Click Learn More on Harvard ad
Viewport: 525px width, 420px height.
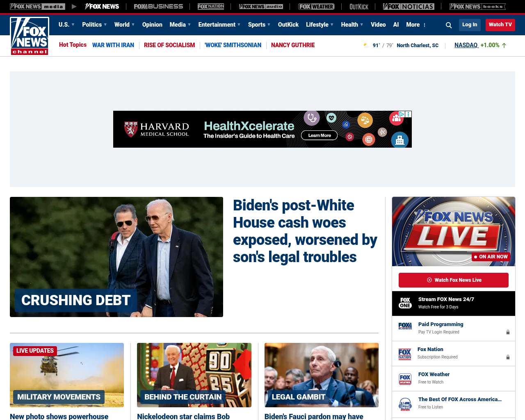tap(320, 135)
